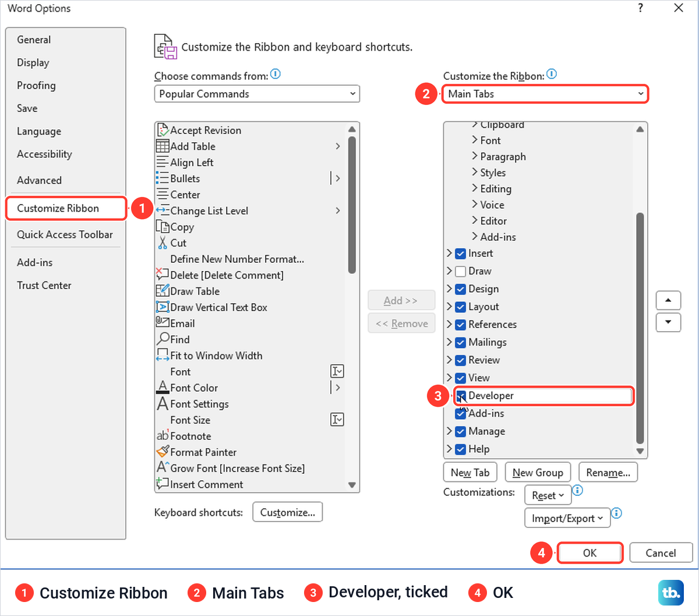
Task: Click the Cancel button
Action: (x=661, y=553)
